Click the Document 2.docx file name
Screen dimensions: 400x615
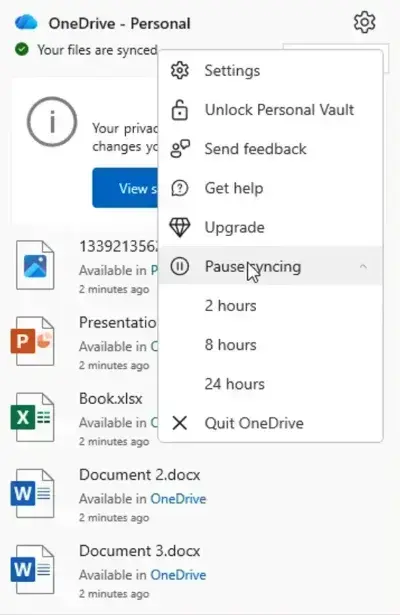tap(140, 475)
